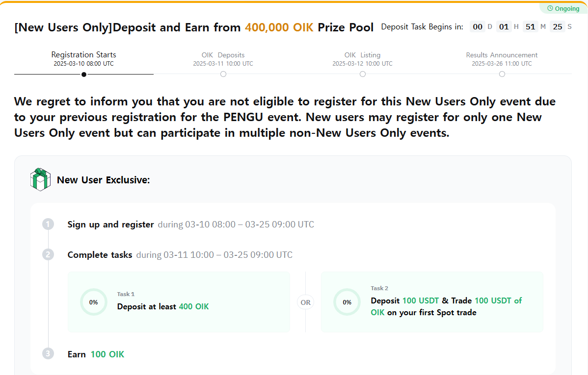Click the not eligible PENGU event notice
This screenshot has height=375, width=588.
pos(285,117)
